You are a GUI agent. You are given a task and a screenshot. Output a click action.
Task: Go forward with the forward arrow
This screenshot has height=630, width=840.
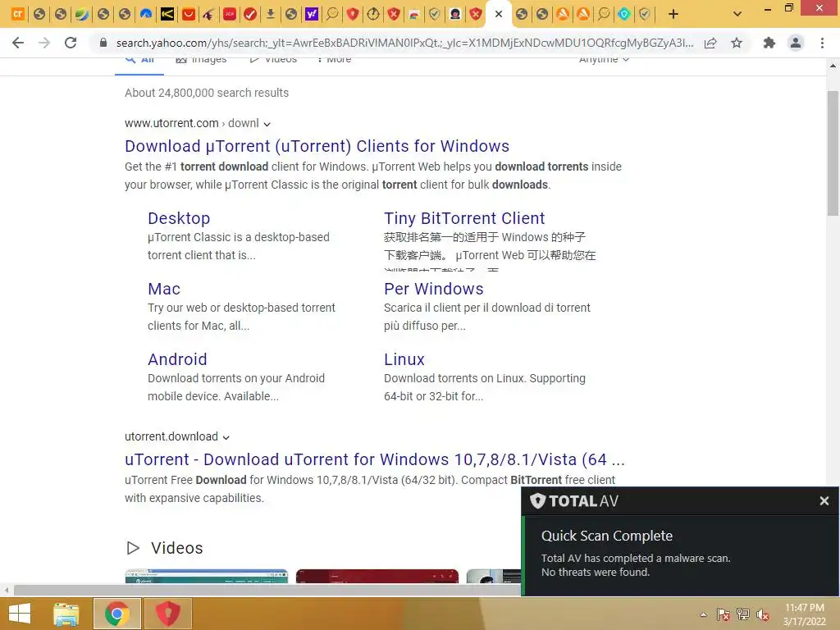coord(44,43)
